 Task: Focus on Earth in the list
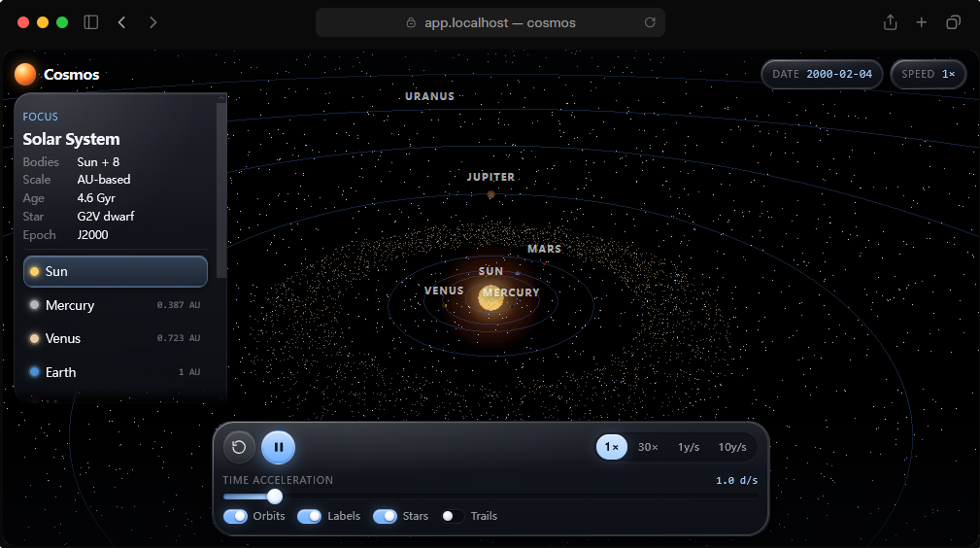116,372
